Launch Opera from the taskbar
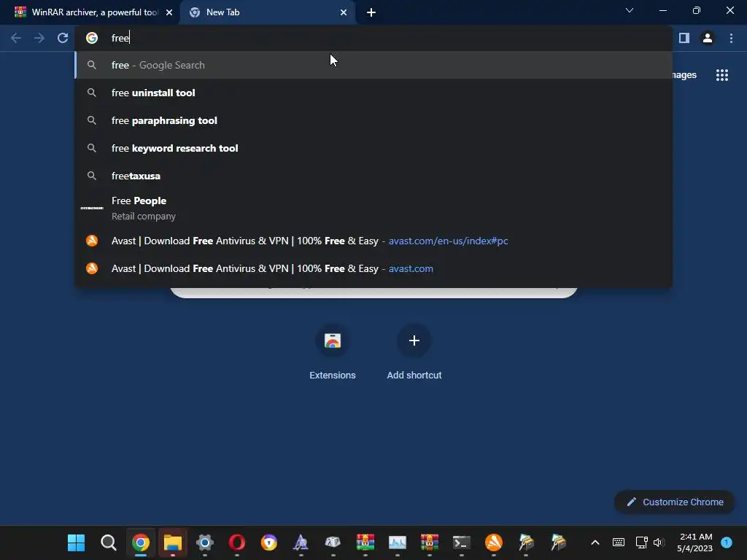Viewport: 747px width, 560px height. coord(237,542)
